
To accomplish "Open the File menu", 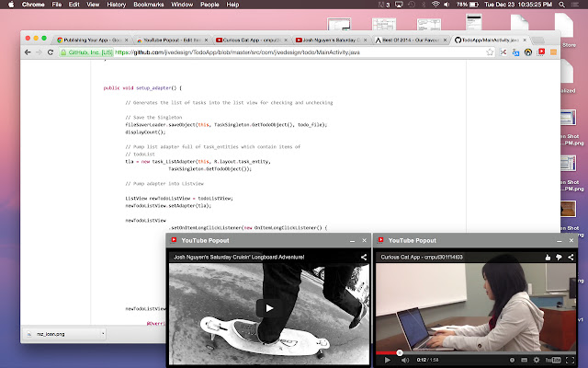I will click(x=57, y=5).
